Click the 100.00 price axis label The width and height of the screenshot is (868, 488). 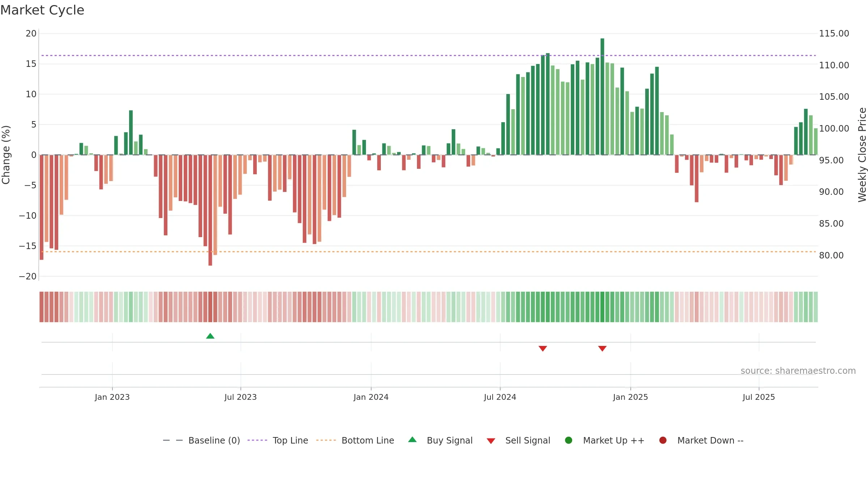tap(834, 129)
